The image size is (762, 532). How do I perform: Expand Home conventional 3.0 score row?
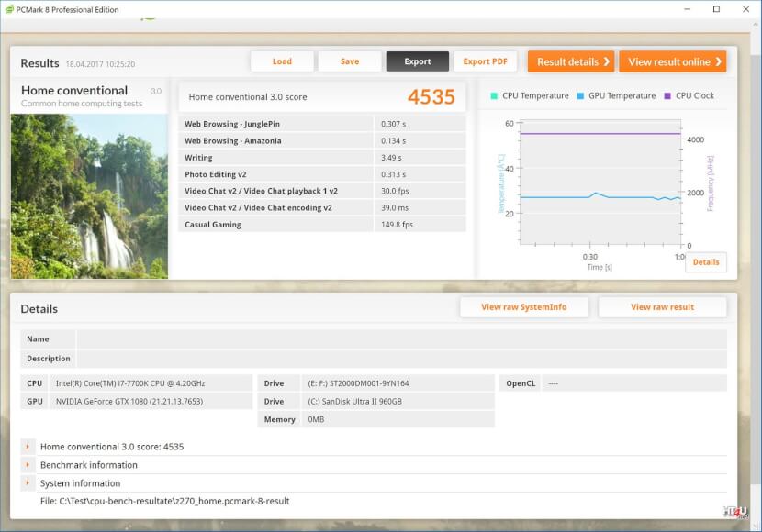click(x=28, y=447)
